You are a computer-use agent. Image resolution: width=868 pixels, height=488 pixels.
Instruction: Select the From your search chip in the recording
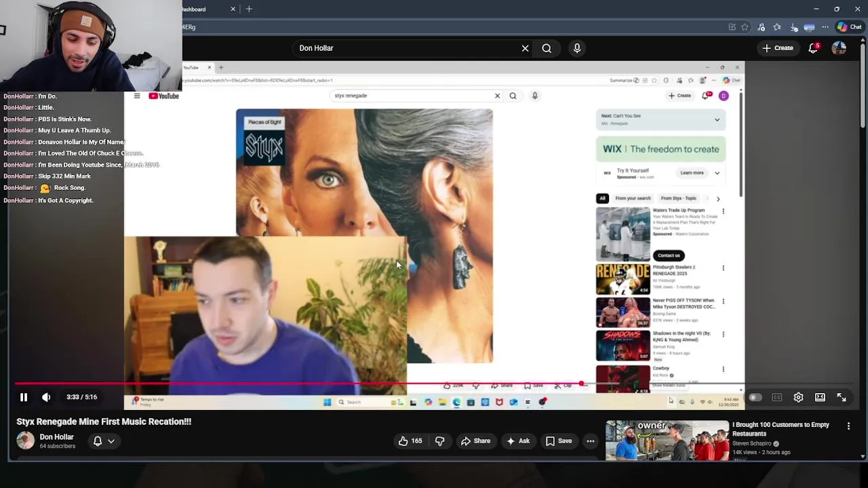633,199
